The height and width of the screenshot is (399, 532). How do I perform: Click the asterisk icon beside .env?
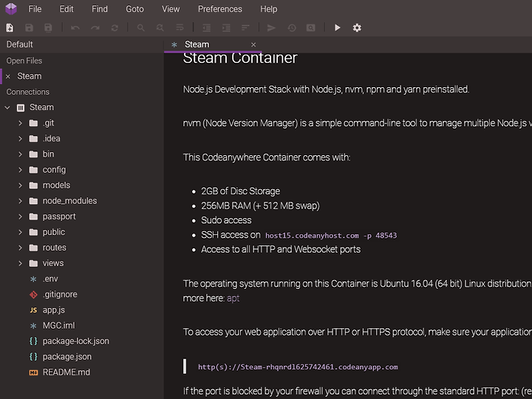[33, 279]
